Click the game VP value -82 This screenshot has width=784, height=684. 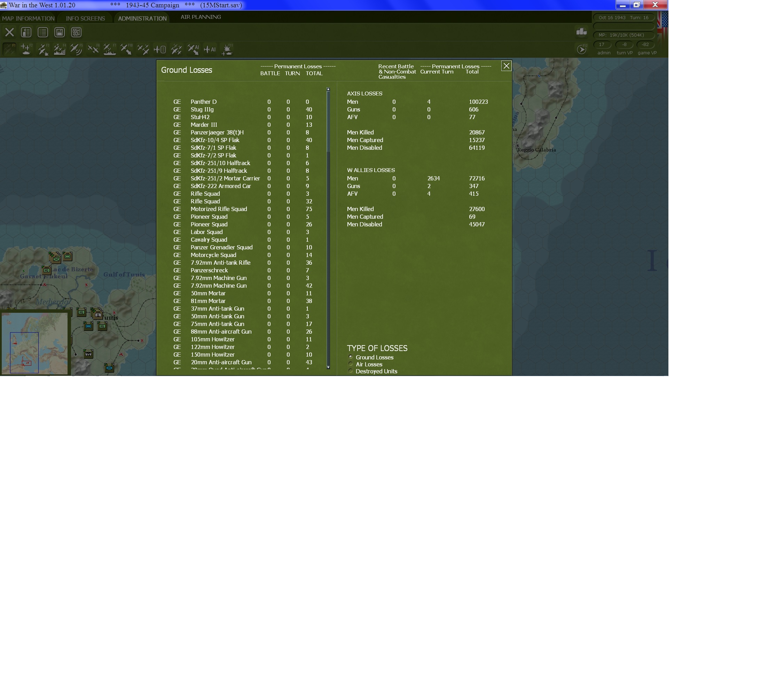tap(645, 45)
